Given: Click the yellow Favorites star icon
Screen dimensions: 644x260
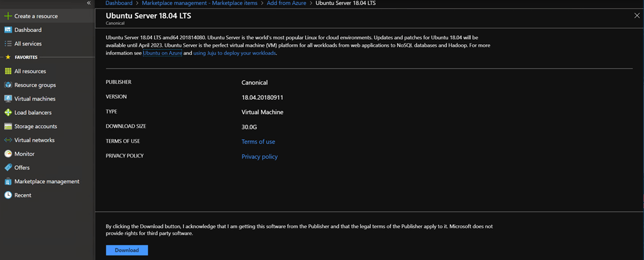Looking at the screenshot, I should (x=8, y=58).
